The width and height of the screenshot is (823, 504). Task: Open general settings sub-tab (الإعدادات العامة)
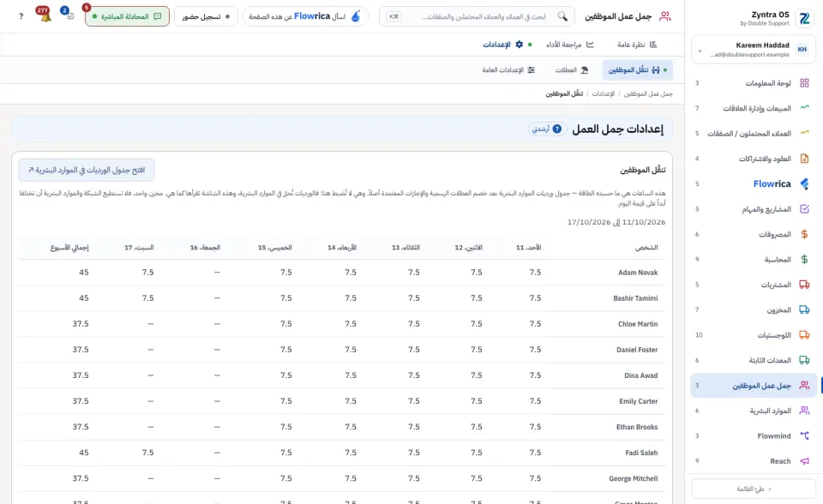tap(508, 69)
